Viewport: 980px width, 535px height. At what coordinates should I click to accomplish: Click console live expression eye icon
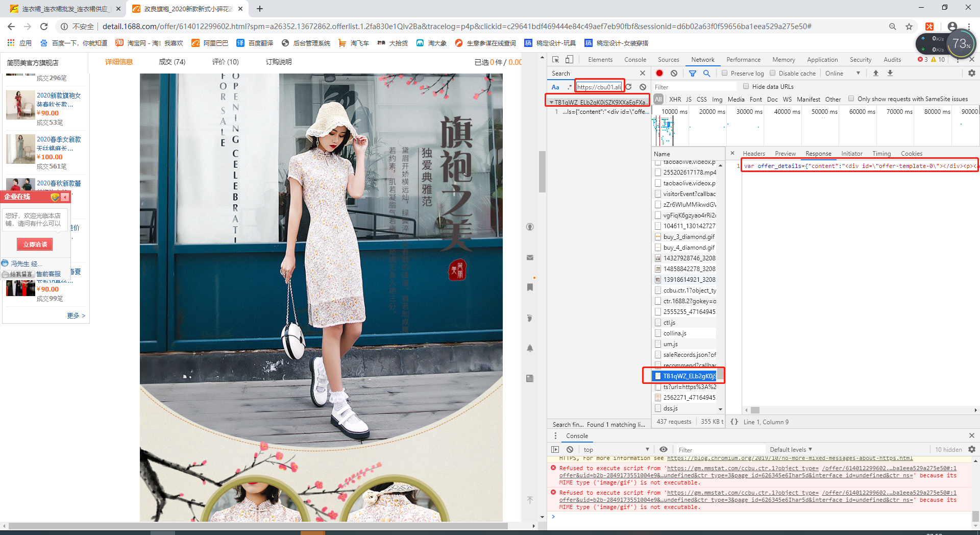click(663, 450)
